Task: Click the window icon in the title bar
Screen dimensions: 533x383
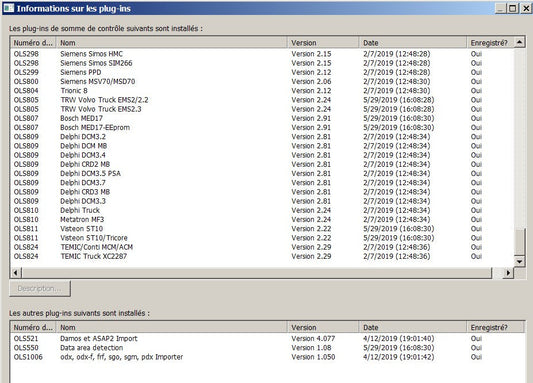Action: tap(8, 8)
